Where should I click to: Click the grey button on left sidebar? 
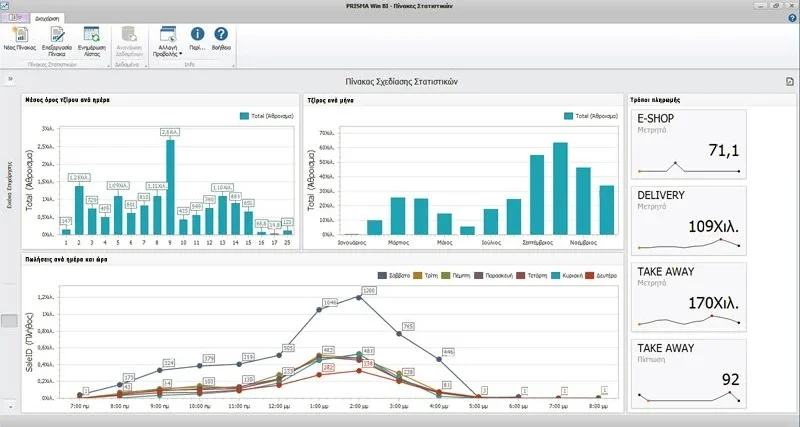9,321
